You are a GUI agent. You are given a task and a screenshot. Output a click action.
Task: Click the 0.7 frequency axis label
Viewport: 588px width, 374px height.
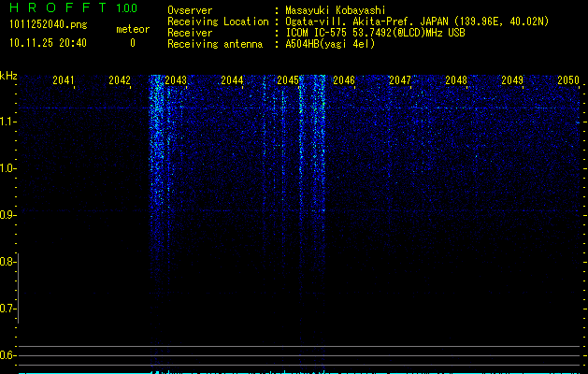7,309
